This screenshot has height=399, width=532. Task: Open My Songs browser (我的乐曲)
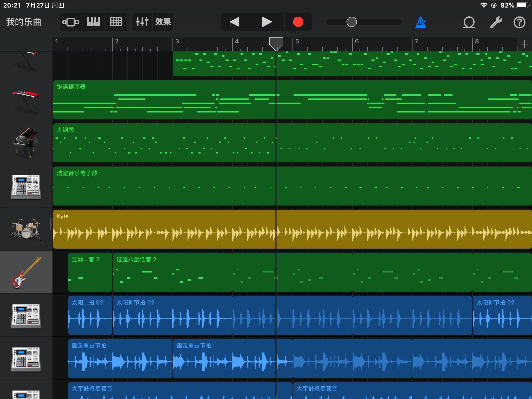click(x=24, y=22)
